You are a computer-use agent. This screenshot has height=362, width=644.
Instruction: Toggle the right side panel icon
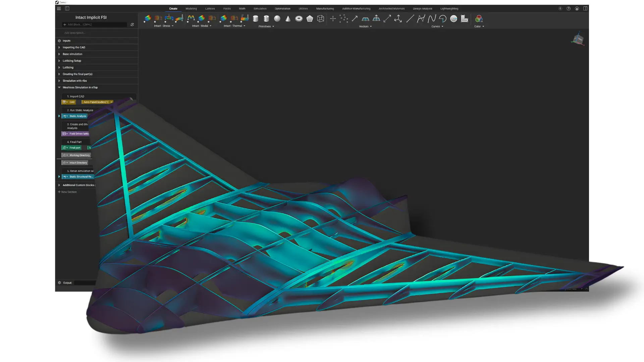[x=585, y=8]
